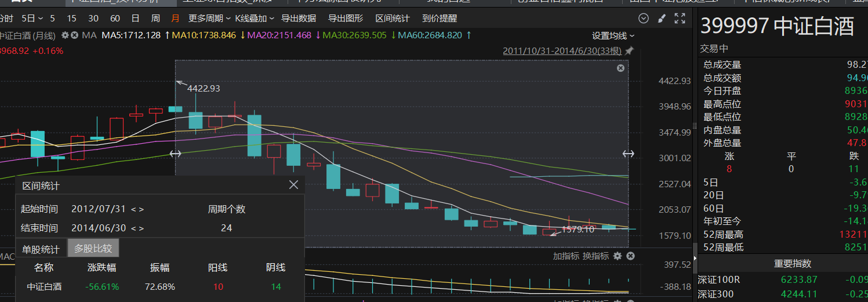Close the 区间统计 dialog
This screenshot has width=868, height=302.
[293, 185]
